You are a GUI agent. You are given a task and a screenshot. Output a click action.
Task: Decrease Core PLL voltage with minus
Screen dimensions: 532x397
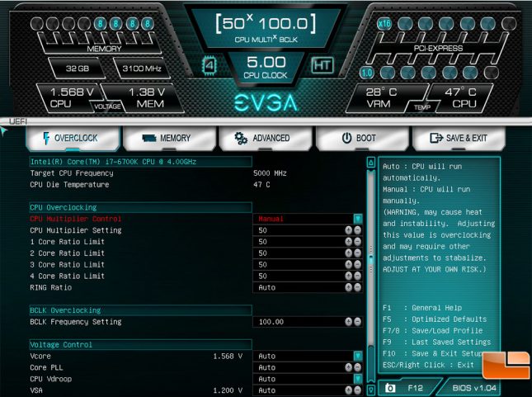pyautogui.click(x=357, y=367)
